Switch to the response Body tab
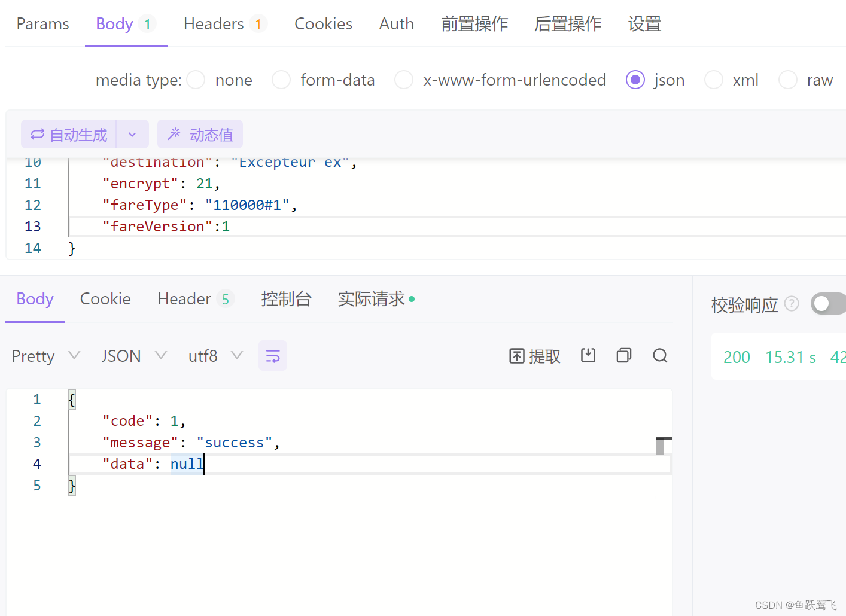Image resolution: width=846 pixels, height=616 pixels. coord(35,299)
